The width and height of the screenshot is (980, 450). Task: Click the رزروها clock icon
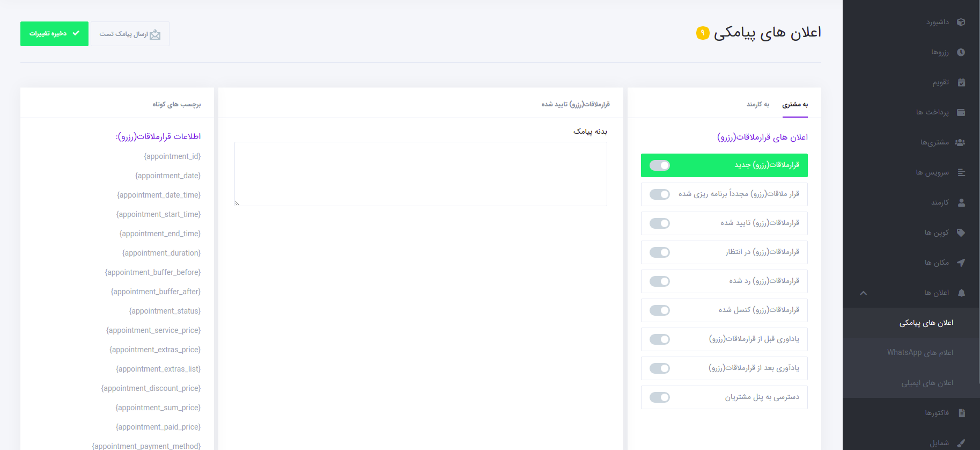961,52
